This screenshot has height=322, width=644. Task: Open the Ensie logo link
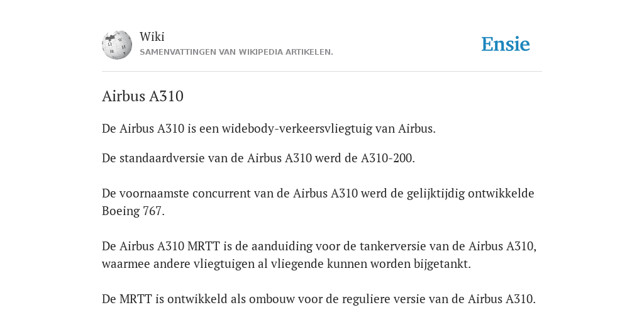tap(506, 44)
